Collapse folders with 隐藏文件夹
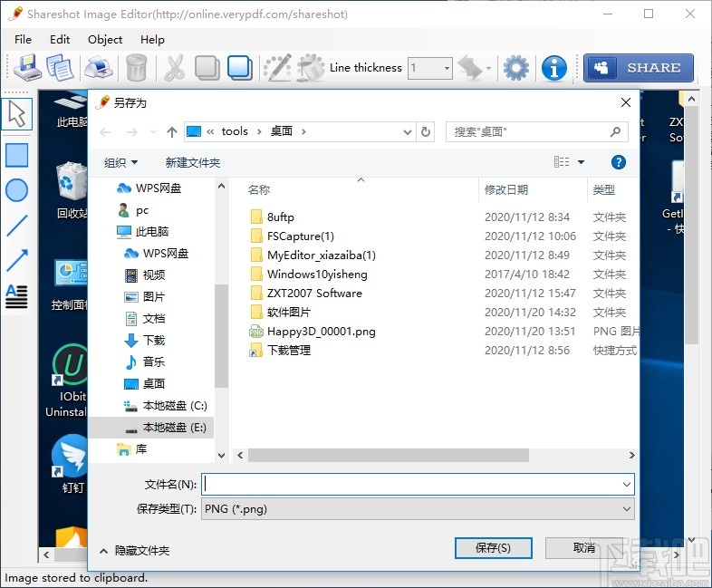The image size is (712, 588). (x=135, y=551)
